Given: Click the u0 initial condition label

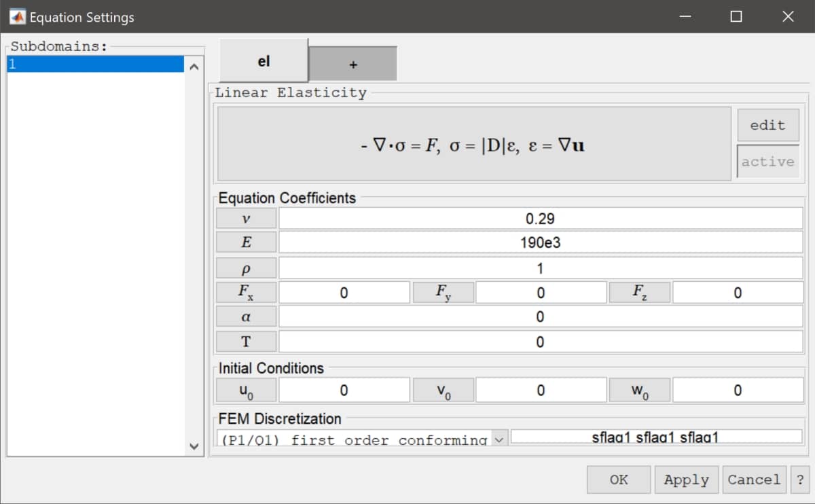Looking at the screenshot, I should tap(246, 390).
